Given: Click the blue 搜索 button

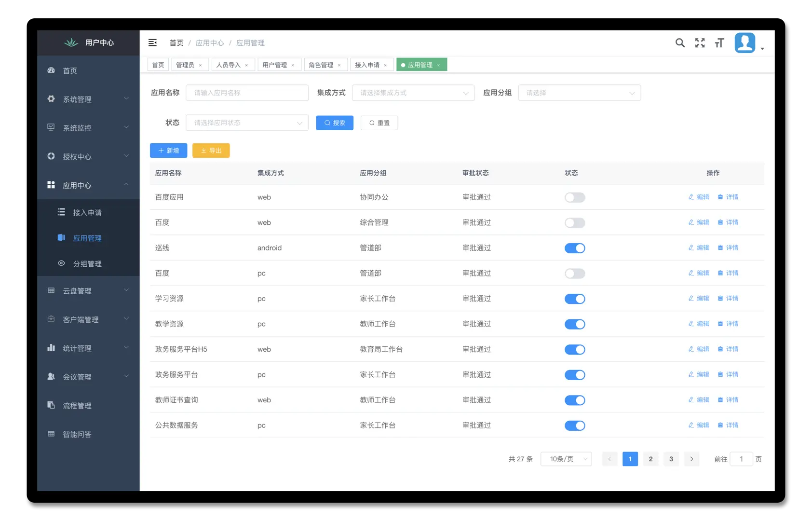Looking at the screenshot, I should point(335,123).
